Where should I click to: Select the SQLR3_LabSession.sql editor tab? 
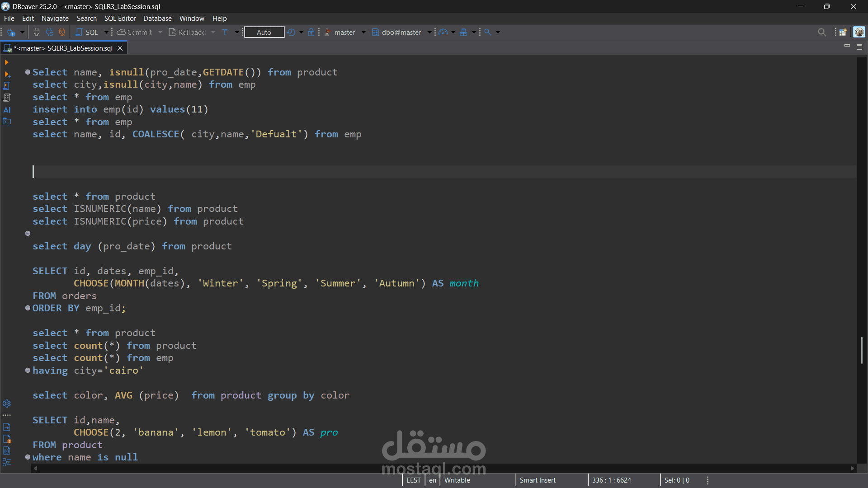(x=63, y=48)
